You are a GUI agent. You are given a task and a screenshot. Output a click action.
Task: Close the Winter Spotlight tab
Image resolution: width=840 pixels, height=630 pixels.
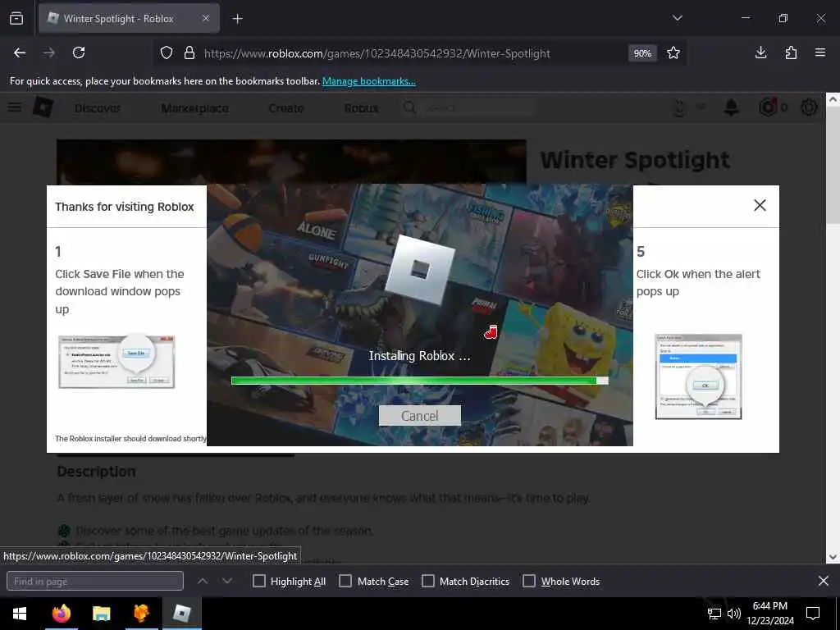click(206, 18)
